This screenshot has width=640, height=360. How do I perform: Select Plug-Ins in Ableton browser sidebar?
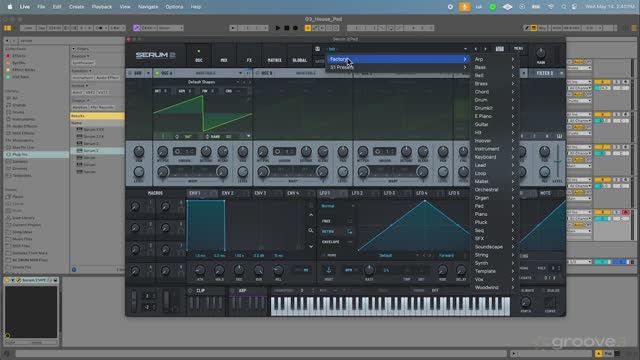[x=35, y=155]
